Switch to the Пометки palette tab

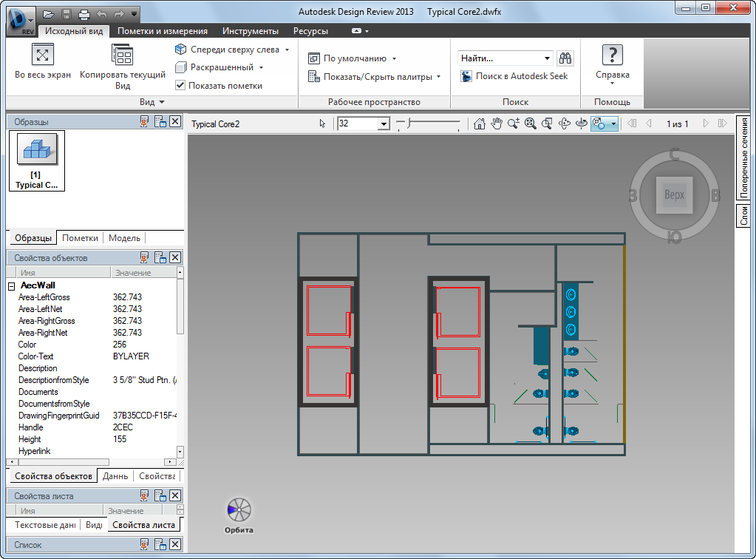click(x=80, y=238)
